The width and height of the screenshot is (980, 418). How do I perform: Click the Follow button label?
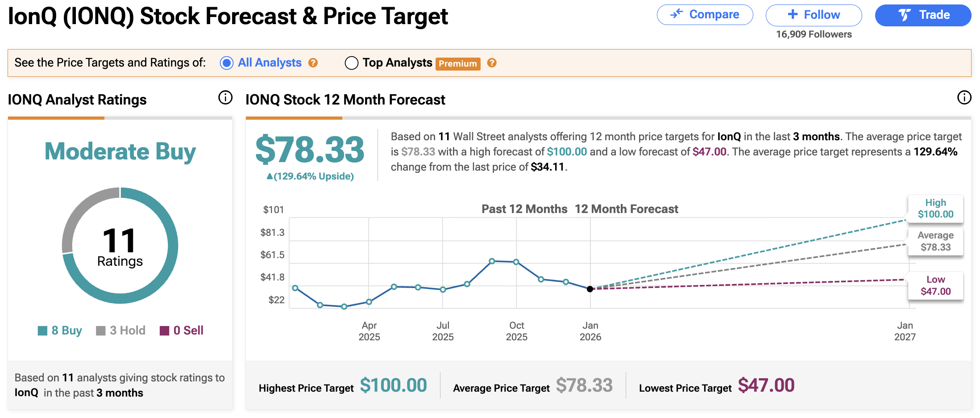(x=822, y=15)
